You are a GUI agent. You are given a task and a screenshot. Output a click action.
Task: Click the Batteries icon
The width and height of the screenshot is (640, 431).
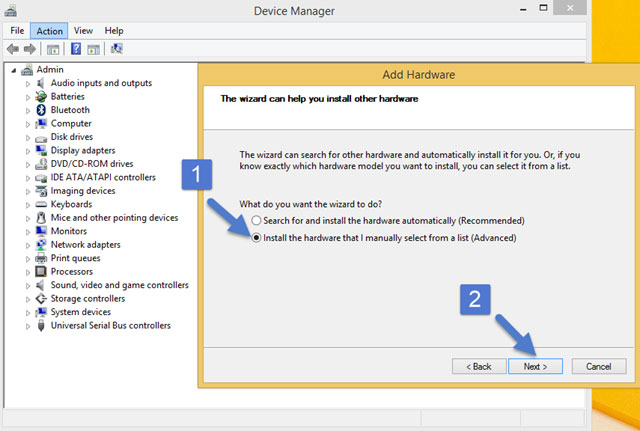pos(41,97)
